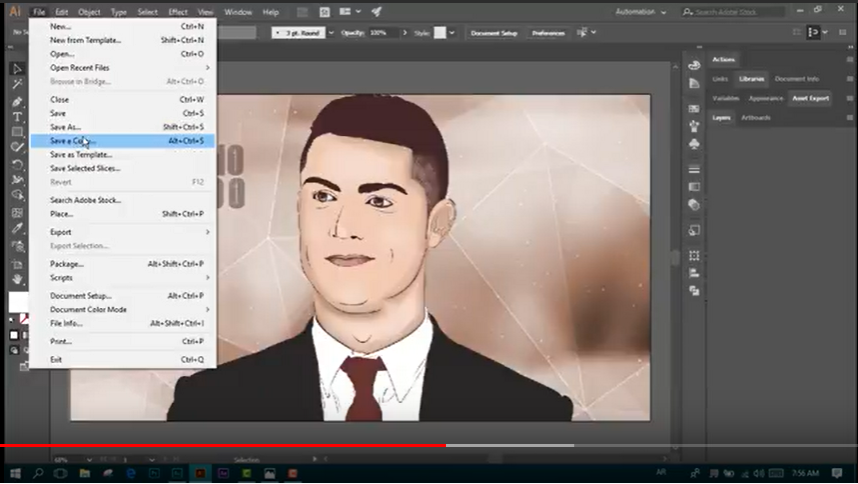This screenshot has height=484, width=858.
Task: Click the canvas vertical scrollbar
Action: [675, 257]
